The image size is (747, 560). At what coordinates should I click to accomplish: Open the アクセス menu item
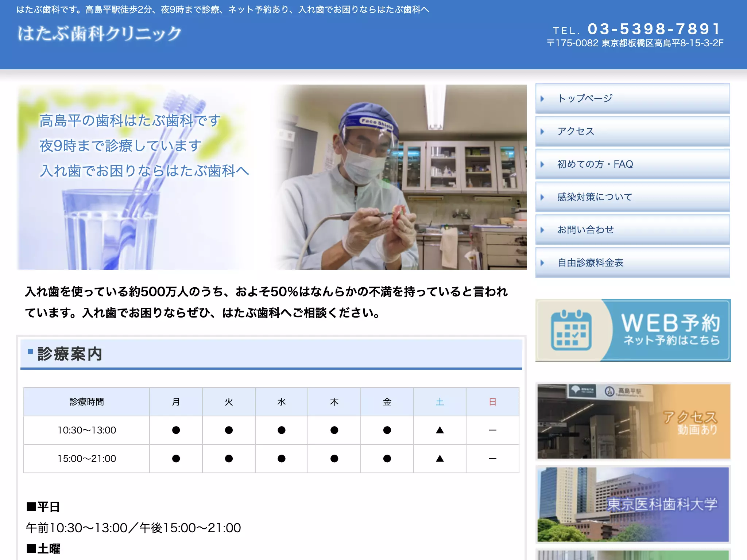click(632, 131)
